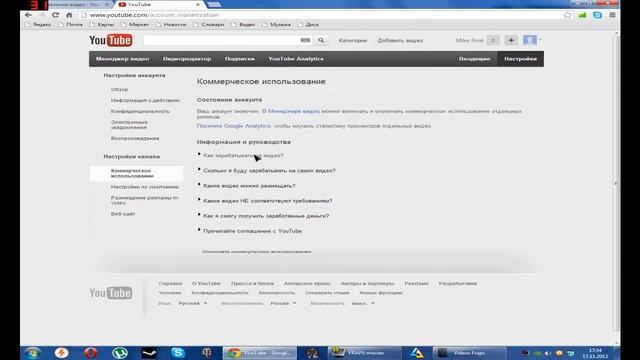
Task: Open account dropdown arrow beside avatar
Action: pyautogui.click(x=540, y=40)
